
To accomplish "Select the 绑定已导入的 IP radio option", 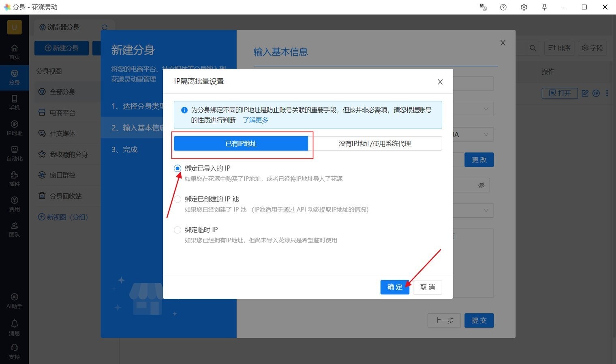I will pos(178,168).
